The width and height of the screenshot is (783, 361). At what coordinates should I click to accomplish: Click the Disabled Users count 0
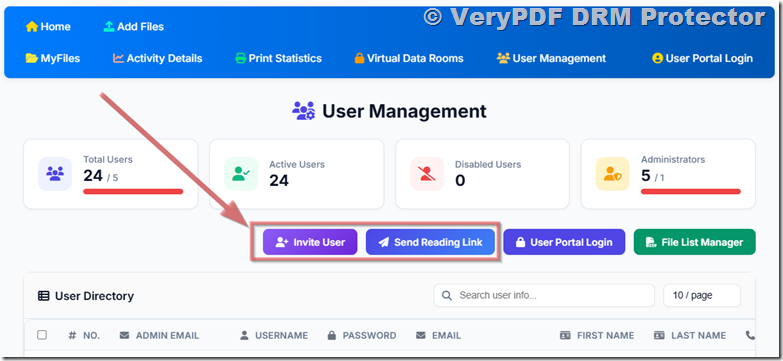tap(460, 180)
